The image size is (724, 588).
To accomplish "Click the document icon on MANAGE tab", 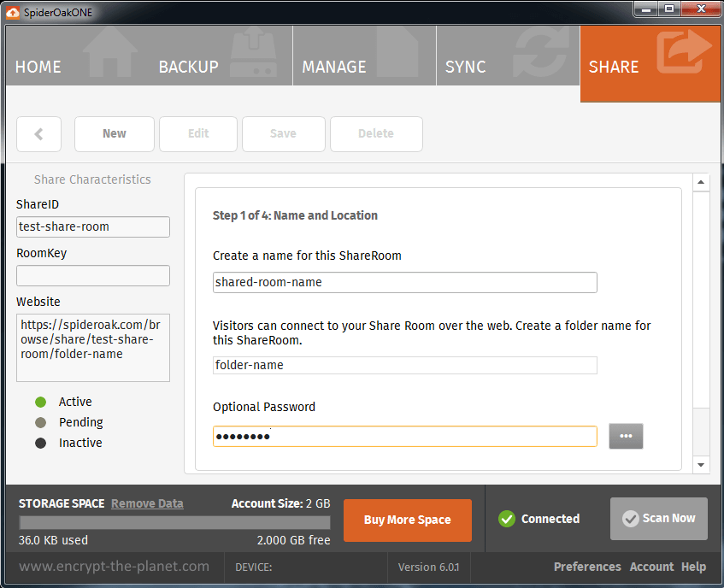I will (x=397, y=51).
